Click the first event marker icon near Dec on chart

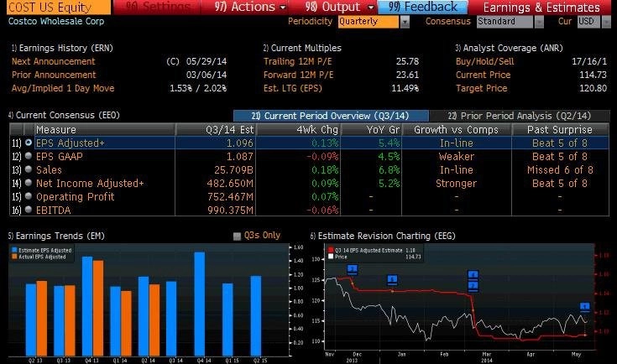[x=353, y=270]
